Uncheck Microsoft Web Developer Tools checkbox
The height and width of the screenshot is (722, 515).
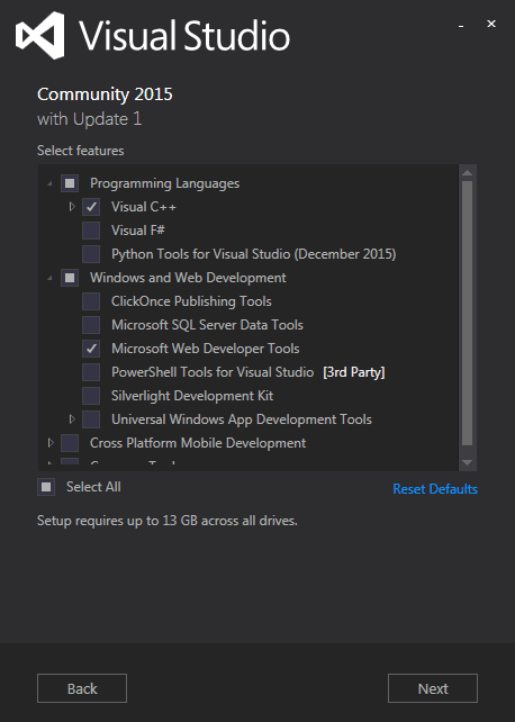pos(91,349)
